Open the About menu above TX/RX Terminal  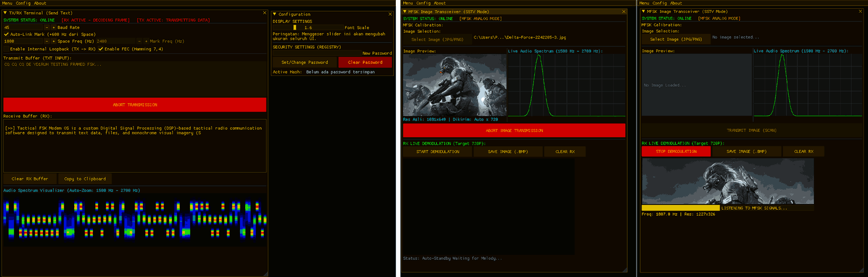click(40, 3)
